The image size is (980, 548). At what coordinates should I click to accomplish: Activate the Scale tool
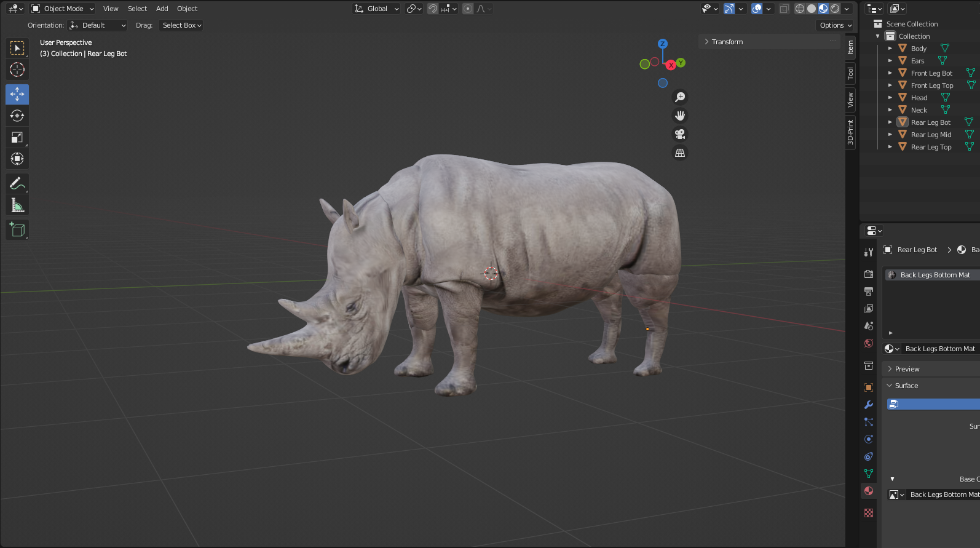pos(17,137)
